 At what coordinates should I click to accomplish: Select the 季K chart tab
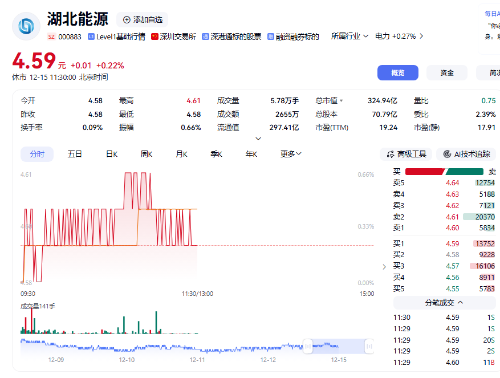(x=216, y=154)
